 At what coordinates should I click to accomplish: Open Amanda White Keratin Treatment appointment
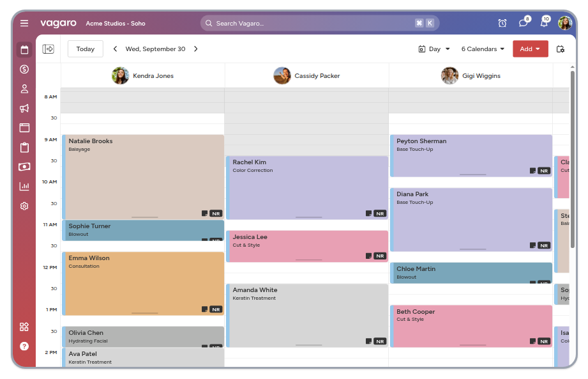click(307, 316)
